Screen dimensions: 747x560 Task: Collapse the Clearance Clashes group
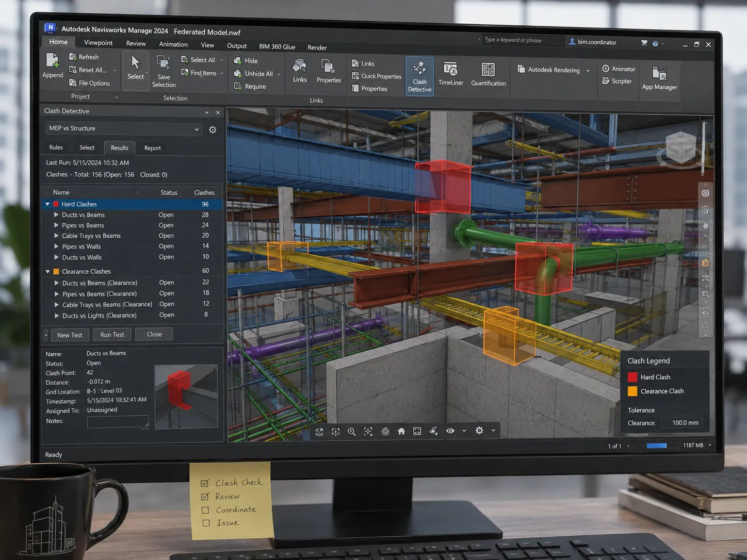pos(48,271)
